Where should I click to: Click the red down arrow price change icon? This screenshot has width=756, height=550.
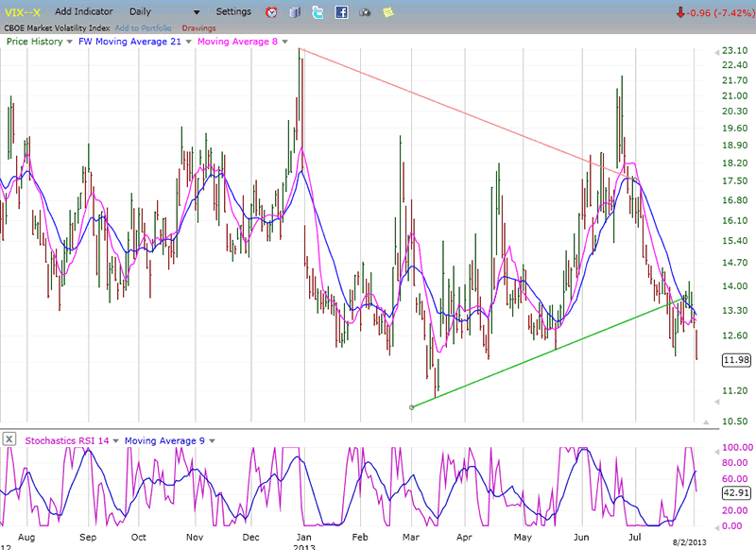click(x=679, y=12)
